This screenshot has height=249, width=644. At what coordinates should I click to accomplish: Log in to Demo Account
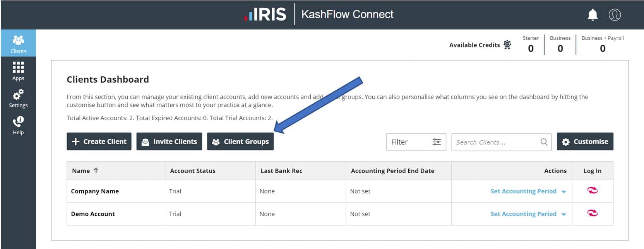(592, 213)
